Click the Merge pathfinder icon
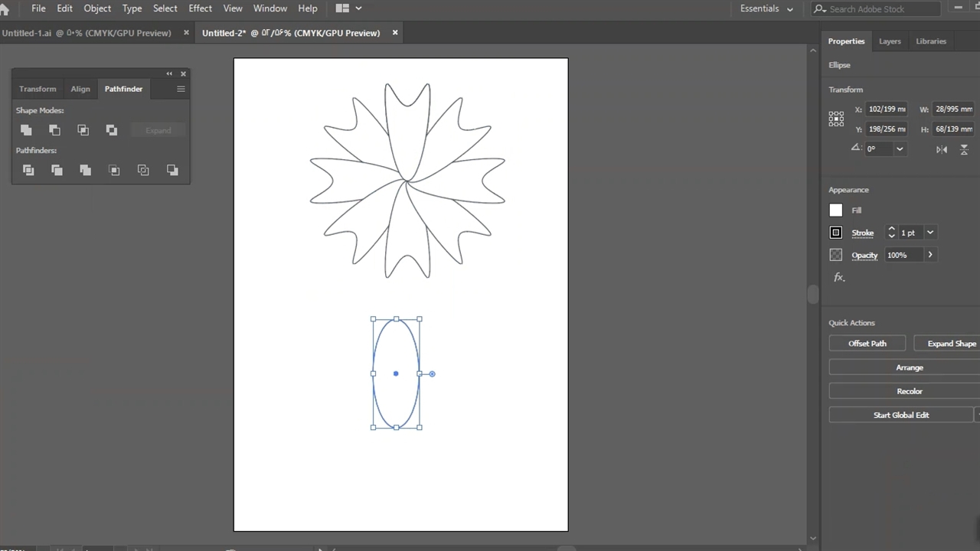 [85, 170]
